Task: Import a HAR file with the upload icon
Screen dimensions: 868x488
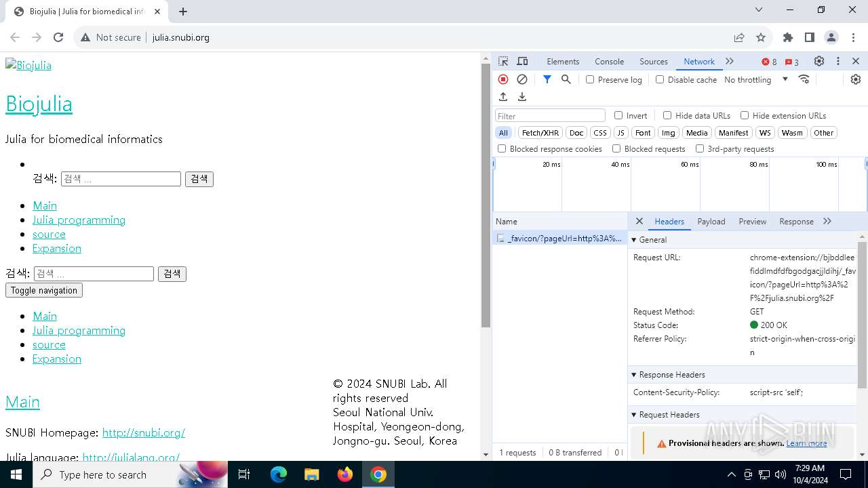Action: [503, 97]
